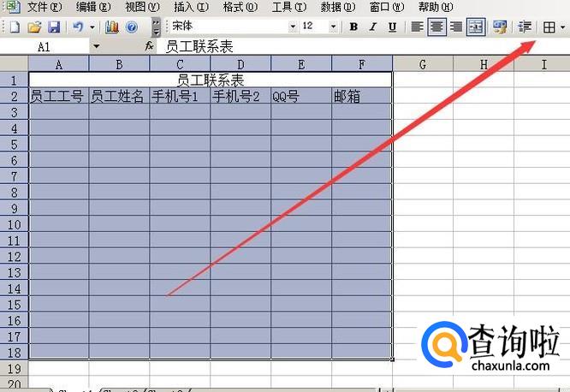The height and width of the screenshot is (392, 570).
Task: Open the Chart Wizard icon
Action: 112,27
